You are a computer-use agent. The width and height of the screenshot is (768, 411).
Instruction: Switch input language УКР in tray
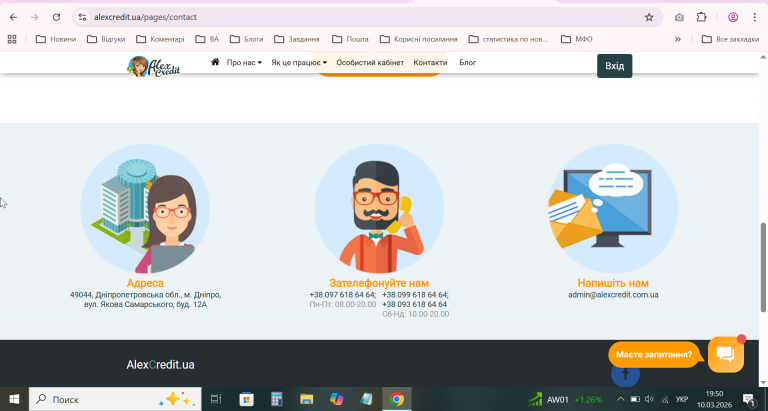[682, 399]
